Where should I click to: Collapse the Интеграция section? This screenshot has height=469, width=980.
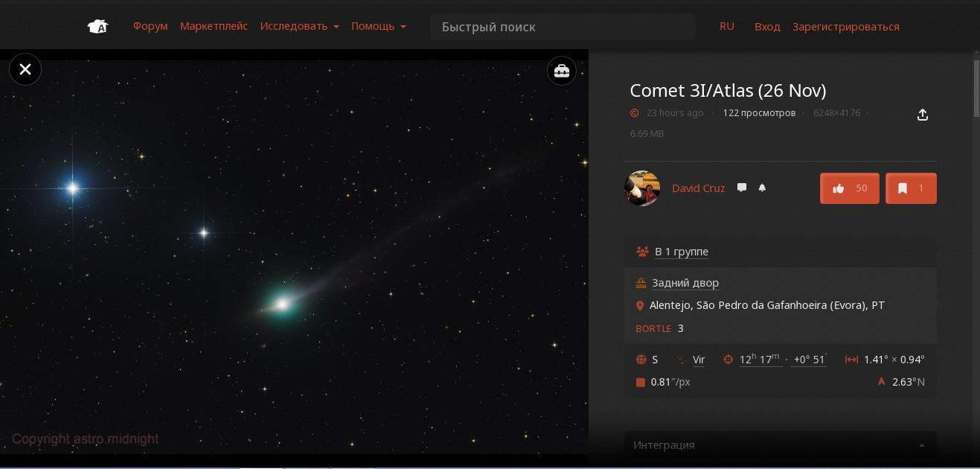pos(780,444)
